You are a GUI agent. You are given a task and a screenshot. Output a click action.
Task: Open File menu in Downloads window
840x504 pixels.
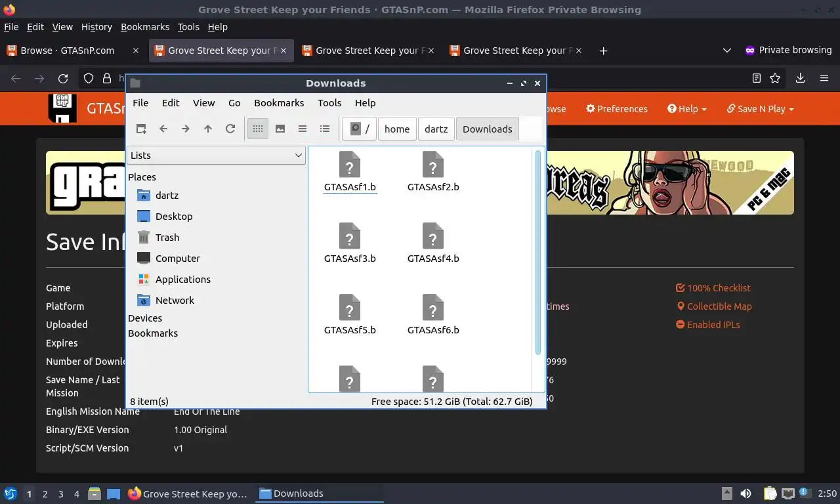[140, 103]
